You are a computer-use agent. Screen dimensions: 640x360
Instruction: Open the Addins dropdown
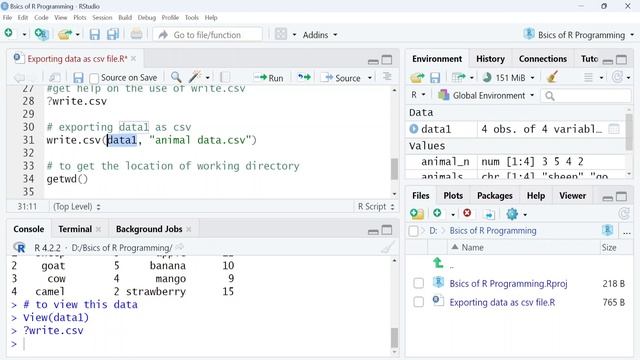pyautogui.click(x=320, y=35)
